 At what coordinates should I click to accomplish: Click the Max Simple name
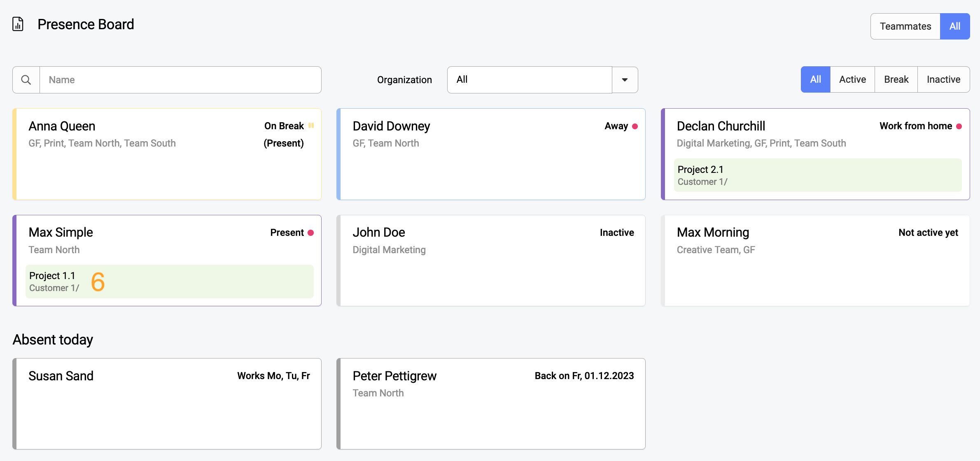[61, 233]
